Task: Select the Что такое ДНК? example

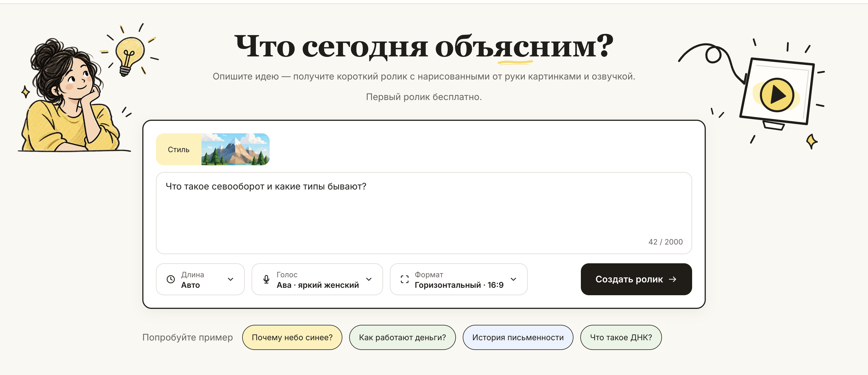Action: 621,337
